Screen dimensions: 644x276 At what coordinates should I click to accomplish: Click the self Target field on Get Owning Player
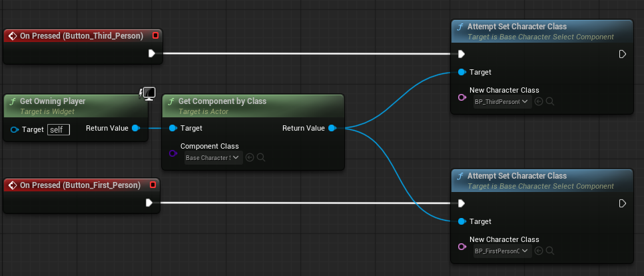click(x=58, y=129)
